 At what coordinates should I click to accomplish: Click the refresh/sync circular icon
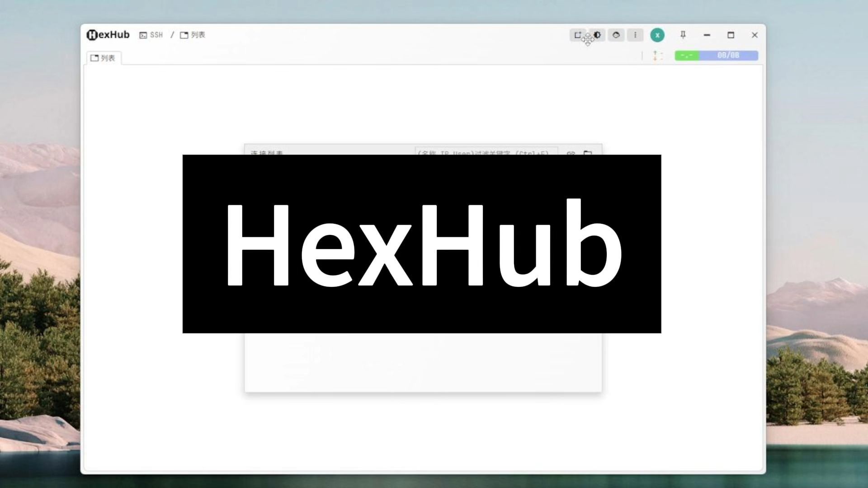[x=616, y=34]
